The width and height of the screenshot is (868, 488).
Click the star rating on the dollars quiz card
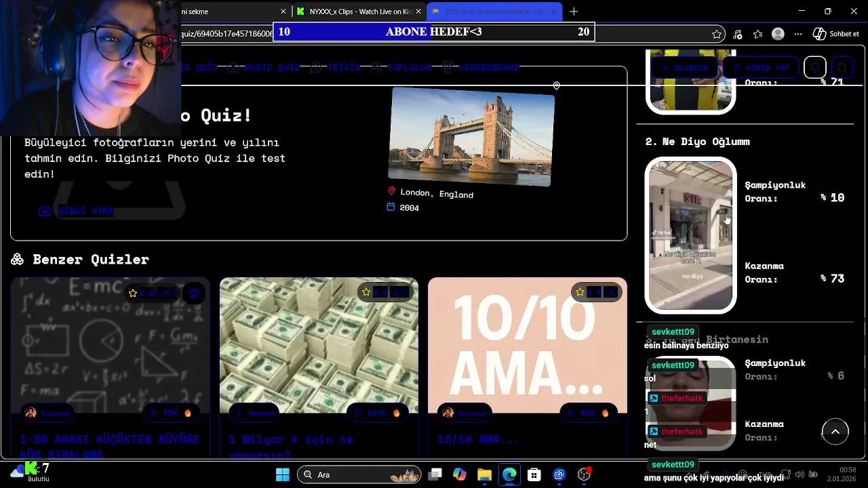tap(384, 292)
